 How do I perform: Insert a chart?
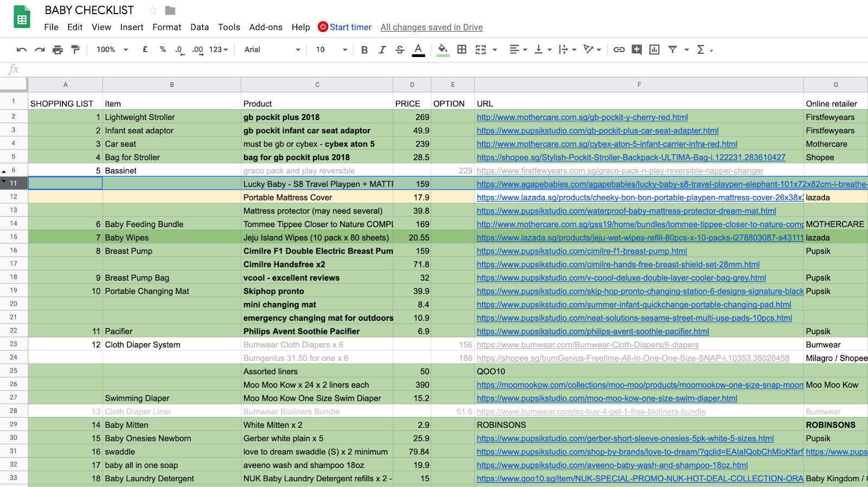click(x=655, y=49)
